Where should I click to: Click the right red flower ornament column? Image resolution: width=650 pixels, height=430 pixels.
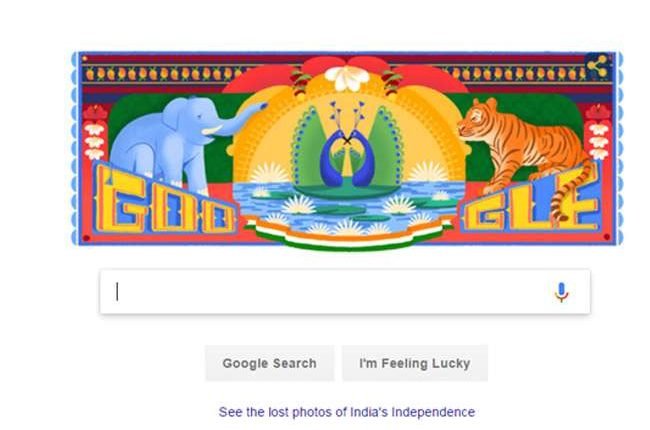(598, 133)
